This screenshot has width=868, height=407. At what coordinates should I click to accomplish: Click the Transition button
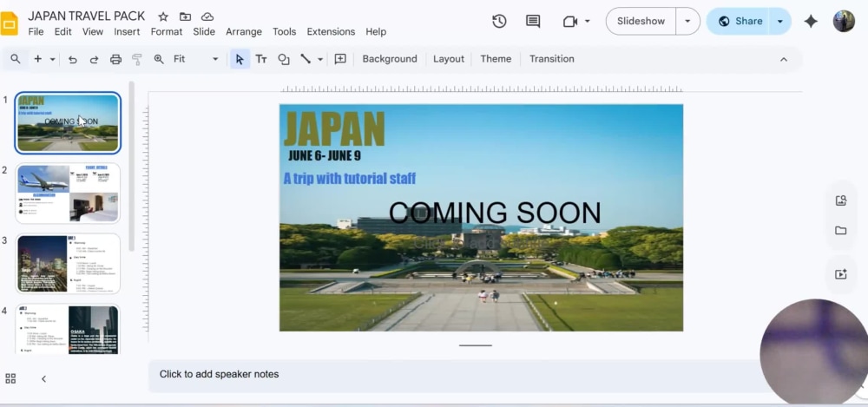[552, 59]
